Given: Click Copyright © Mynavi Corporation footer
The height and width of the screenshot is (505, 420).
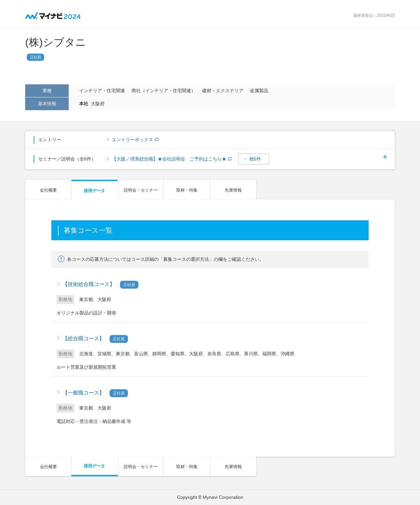Looking at the screenshot, I should tap(210, 497).
